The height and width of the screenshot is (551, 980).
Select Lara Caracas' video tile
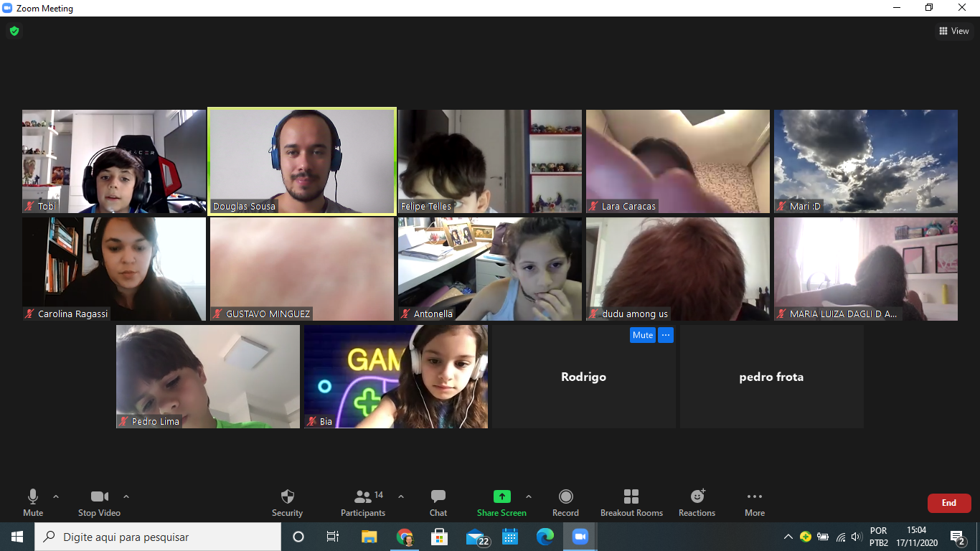[x=678, y=161]
